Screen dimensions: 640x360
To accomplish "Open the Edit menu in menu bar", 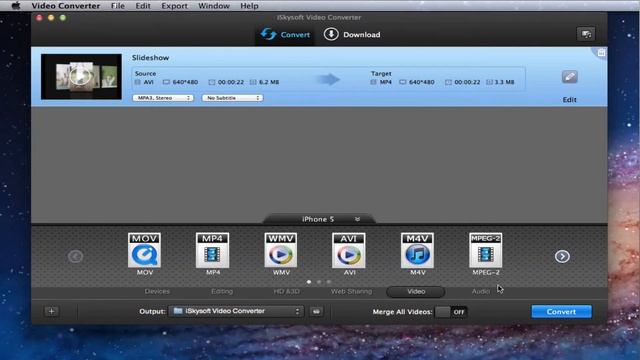I will (x=143, y=6).
